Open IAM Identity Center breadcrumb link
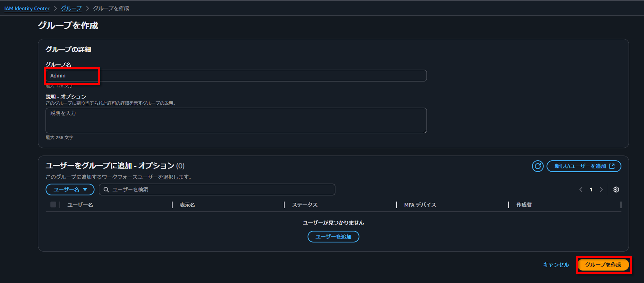This screenshot has height=283, width=644. pos(27,8)
